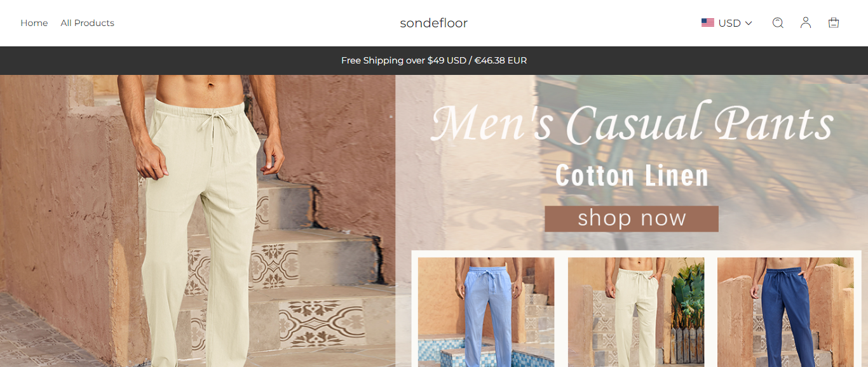The height and width of the screenshot is (367, 868).
Task: Click the Men's Casual Pants headline
Action: pyautogui.click(x=632, y=124)
